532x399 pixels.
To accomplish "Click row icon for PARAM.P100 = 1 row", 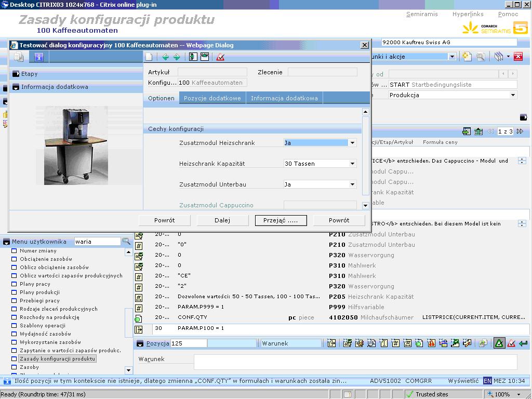I will coord(138,329).
